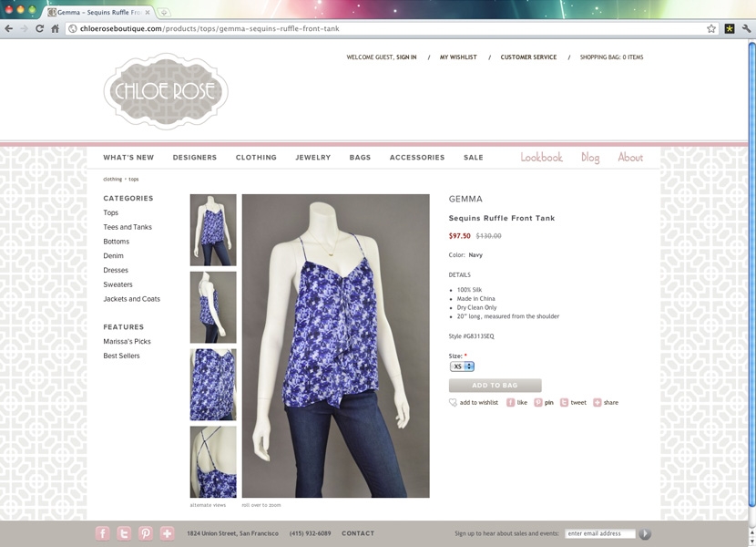Open Marissa's Picks
The height and width of the screenshot is (547, 756).
(127, 341)
